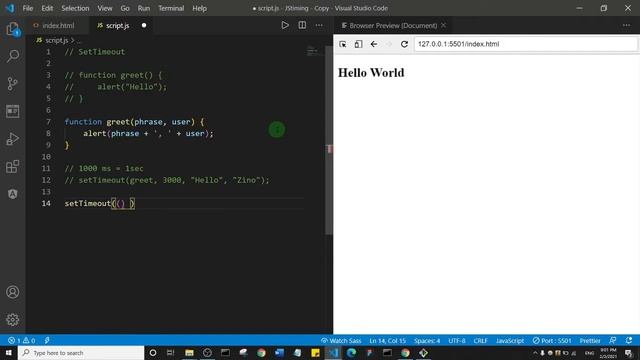Image resolution: width=640 pixels, height=360 pixels.
Task: Click the Hello World heading in preview
Action: [371, 73]
